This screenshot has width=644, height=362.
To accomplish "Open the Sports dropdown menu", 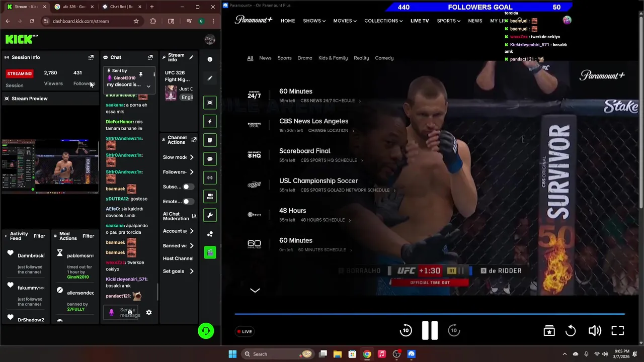I will click(449, 21).
